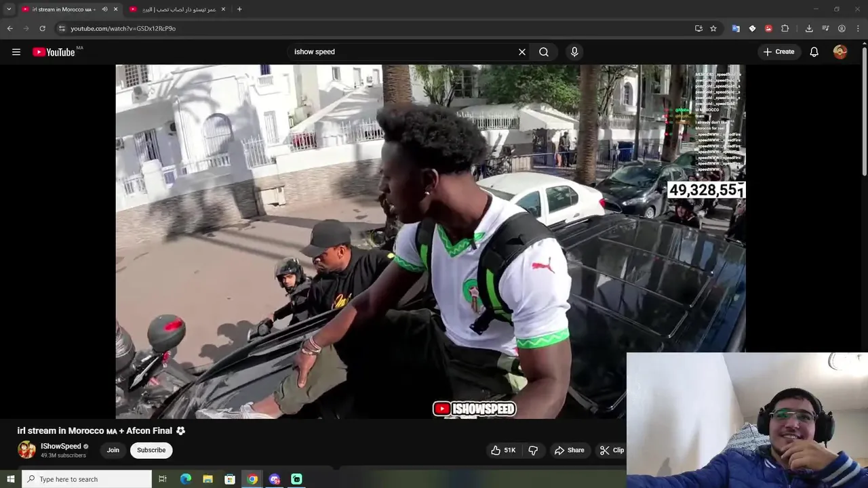This screenshot has height=488, width=868.
Task: Open a new browser tab
Action: [239, 9]
